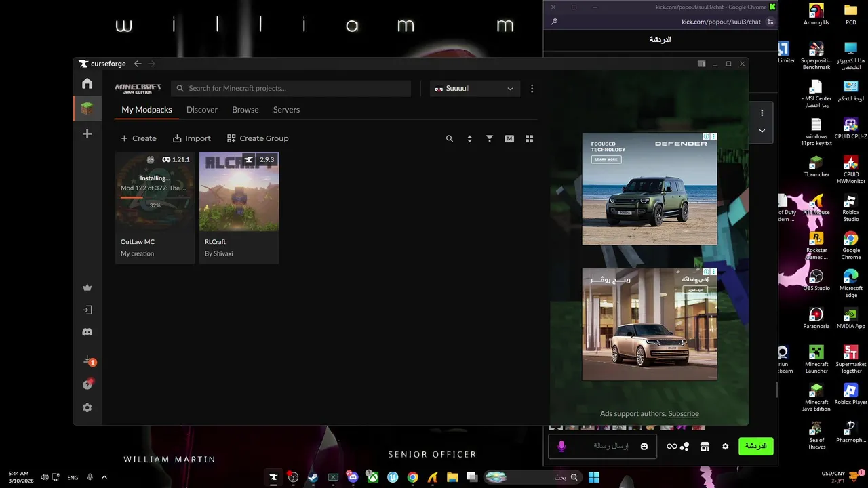Open the Among Us desktop shortcut
The width and height of the screenshot is (868, 488).
click(816, 14)
